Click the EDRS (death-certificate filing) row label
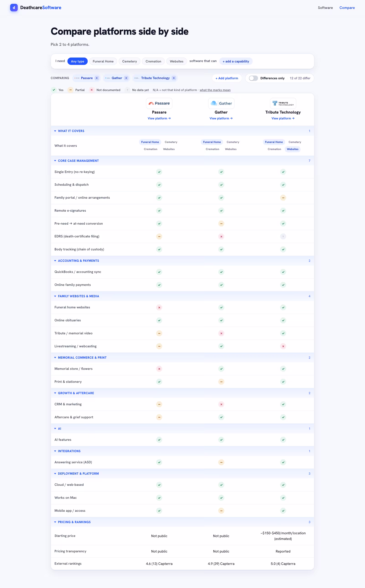Screen dimensions: 365x588 point(77,236)
